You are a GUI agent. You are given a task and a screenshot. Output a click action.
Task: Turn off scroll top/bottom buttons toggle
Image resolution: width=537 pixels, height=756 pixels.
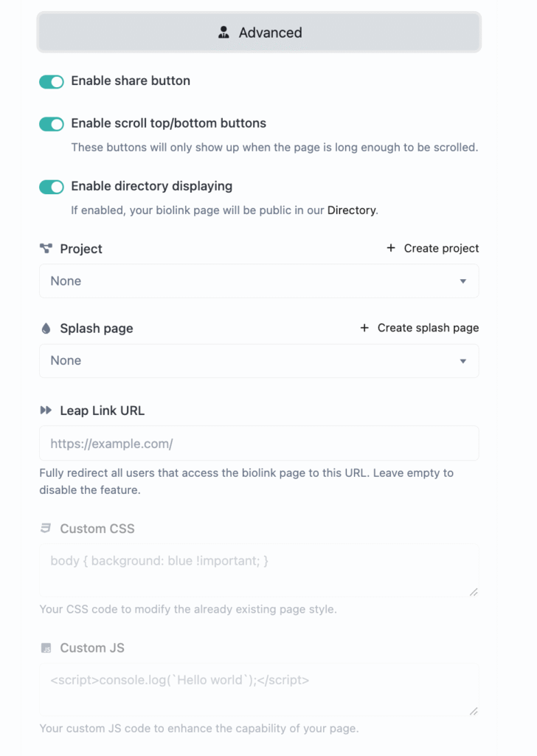[52, 124]
